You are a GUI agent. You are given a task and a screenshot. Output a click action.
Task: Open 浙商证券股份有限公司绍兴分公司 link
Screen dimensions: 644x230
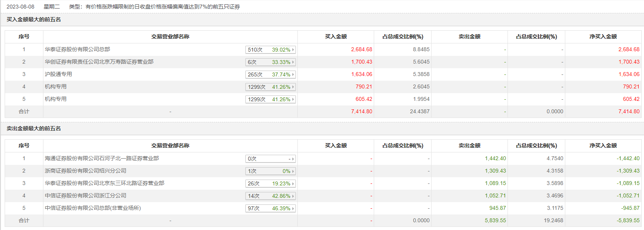(85, 171)
